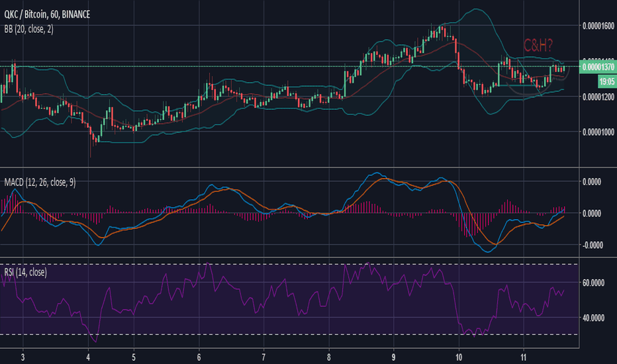Image resolution: width=617 pixels, height=364 pixels.
Task: Click the current price label 0.00001370
Action: 598,67
